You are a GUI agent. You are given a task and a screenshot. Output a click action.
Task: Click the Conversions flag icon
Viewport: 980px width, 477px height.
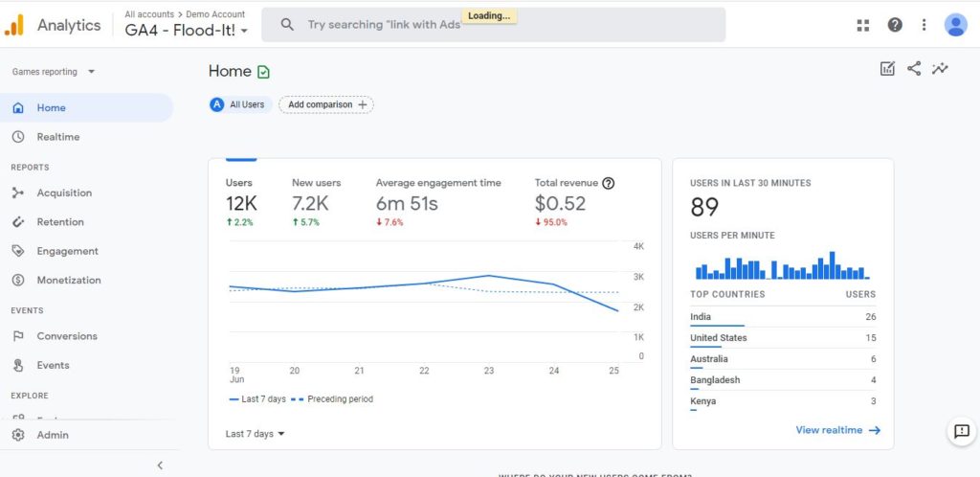18,336
